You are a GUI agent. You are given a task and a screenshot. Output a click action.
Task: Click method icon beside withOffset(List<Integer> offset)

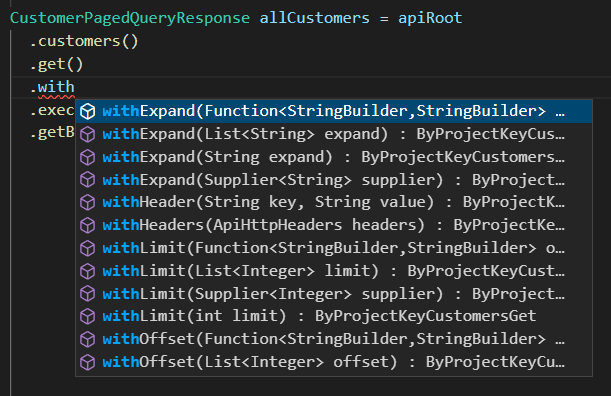(88, 362)
